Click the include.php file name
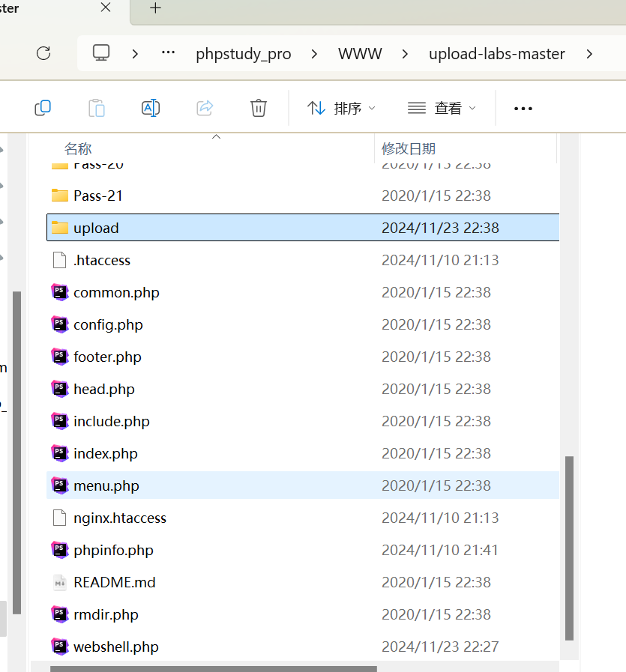 point(112,421)
